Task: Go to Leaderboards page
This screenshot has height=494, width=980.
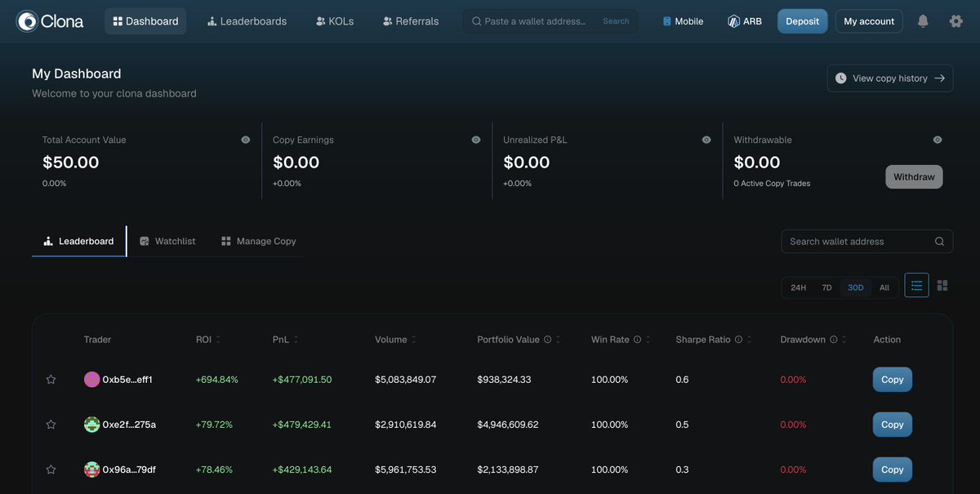Action: click(x=247, y=21)
